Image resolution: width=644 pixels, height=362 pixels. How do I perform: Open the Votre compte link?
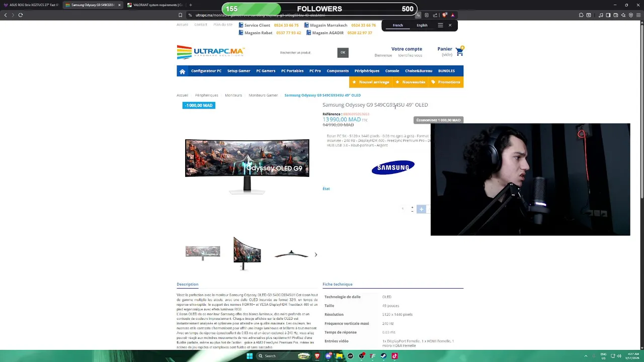[x=407, y=49]
